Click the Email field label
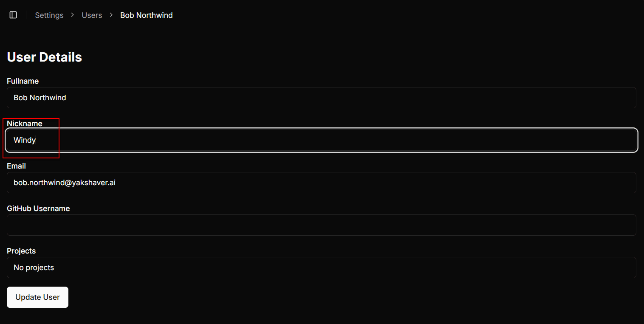 [17, 166]
